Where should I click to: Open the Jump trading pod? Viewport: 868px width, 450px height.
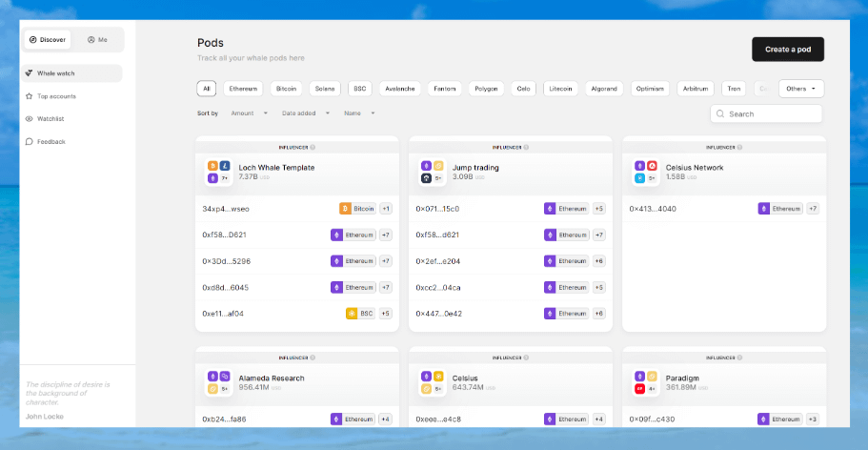474,168
